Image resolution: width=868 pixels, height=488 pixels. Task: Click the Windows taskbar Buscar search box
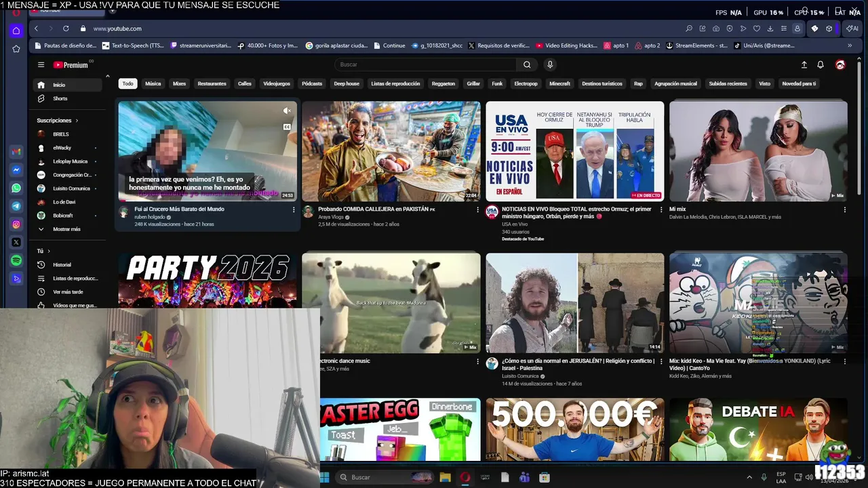[384, 477]
